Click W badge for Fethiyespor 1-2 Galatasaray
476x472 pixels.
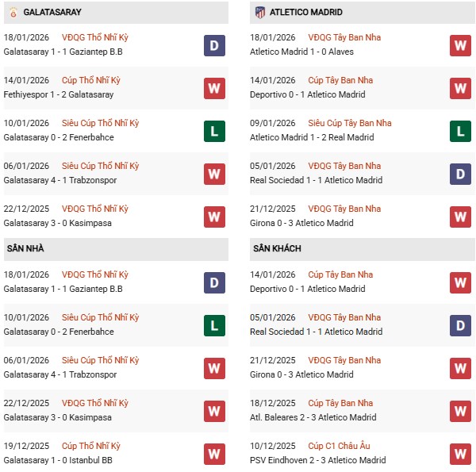pyautogui.click(x=214, y=88)
